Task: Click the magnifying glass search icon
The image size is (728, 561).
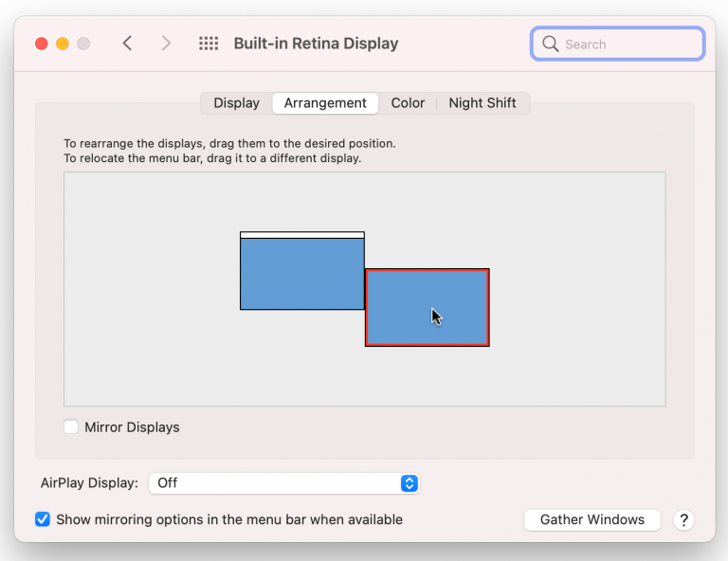Action: (550, 44)
